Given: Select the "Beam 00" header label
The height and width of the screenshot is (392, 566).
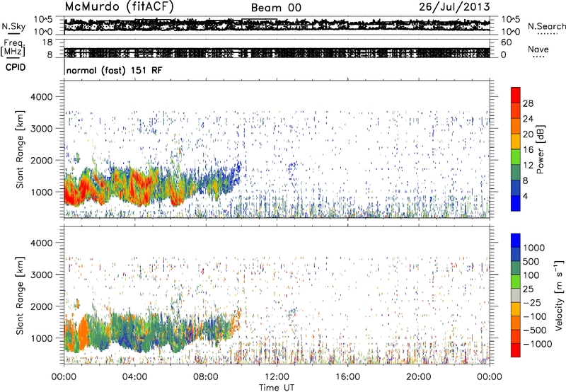Looking at the screenshot, I should [x=276, y=8].
